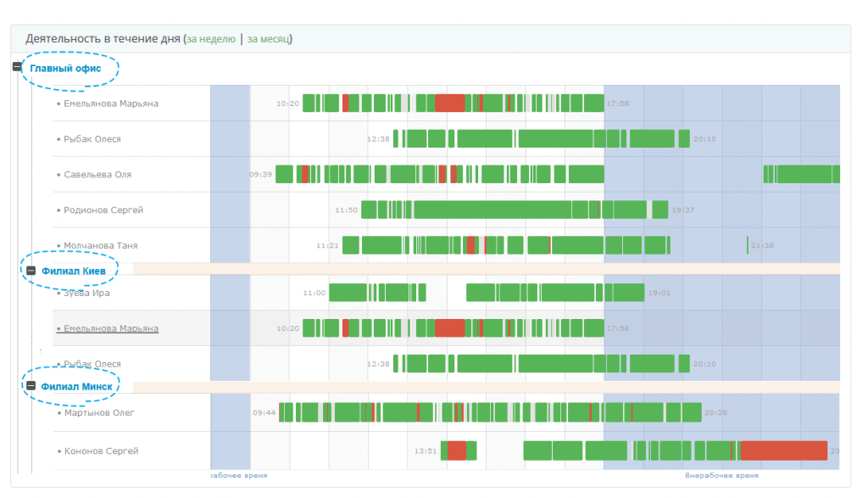Open the Филиал Минск group title

coord(76,386)
